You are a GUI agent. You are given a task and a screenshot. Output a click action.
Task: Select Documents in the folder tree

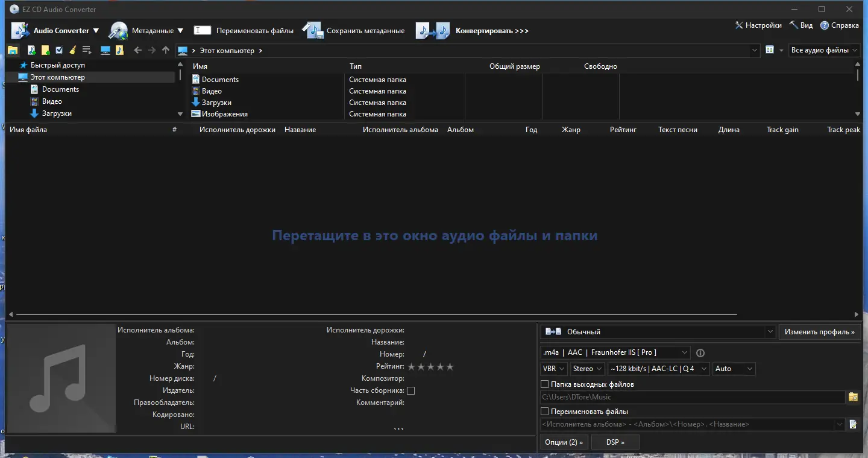pyautogui.click(x=60, y=89)
